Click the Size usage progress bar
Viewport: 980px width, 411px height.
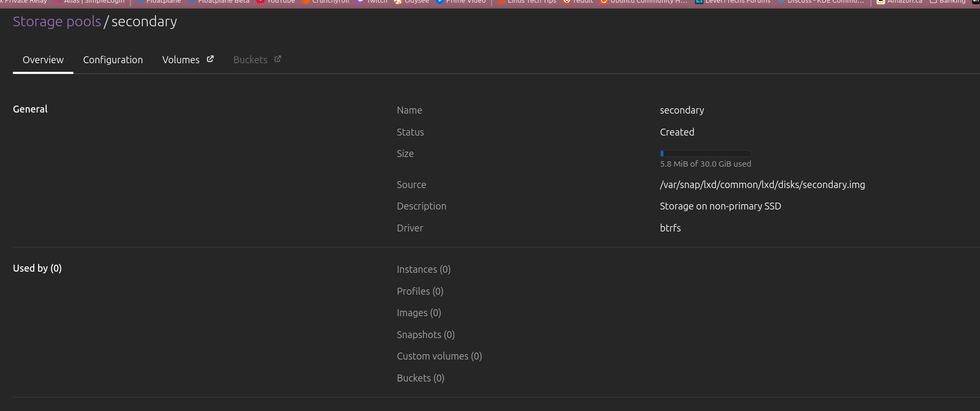(706, 153)
